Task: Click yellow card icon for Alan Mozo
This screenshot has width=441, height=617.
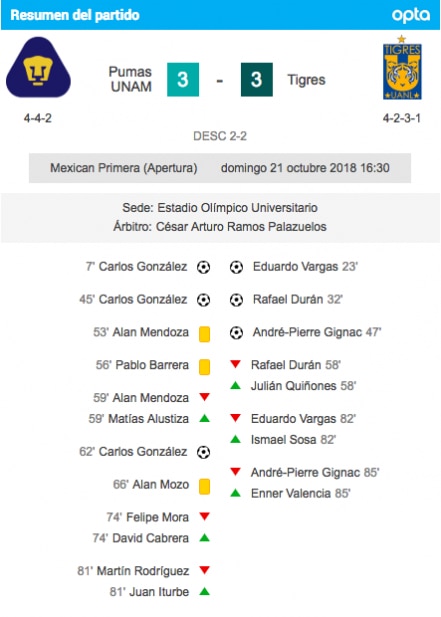Action: (x=204, y=486)
